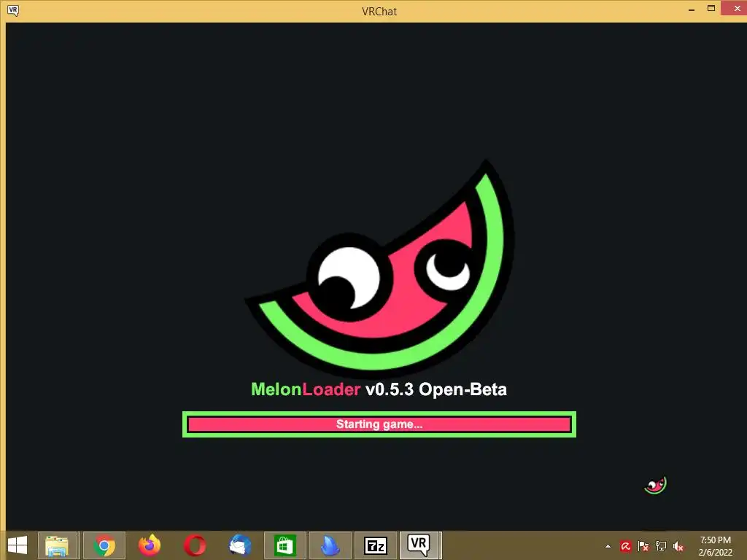This screenshot has height=560, width=747.
Task: Open 7-Zip from the taskbar
Action: pos(376,545)
